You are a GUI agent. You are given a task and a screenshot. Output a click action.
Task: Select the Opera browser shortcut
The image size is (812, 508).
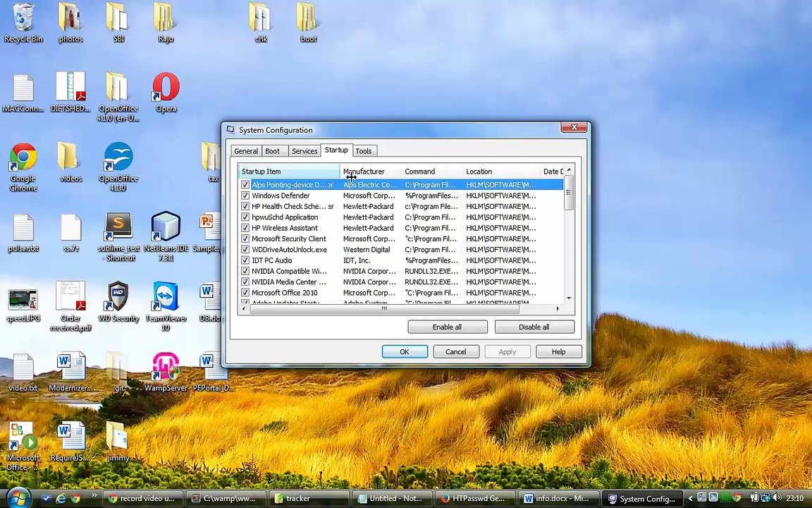click(x=166, y=92)
